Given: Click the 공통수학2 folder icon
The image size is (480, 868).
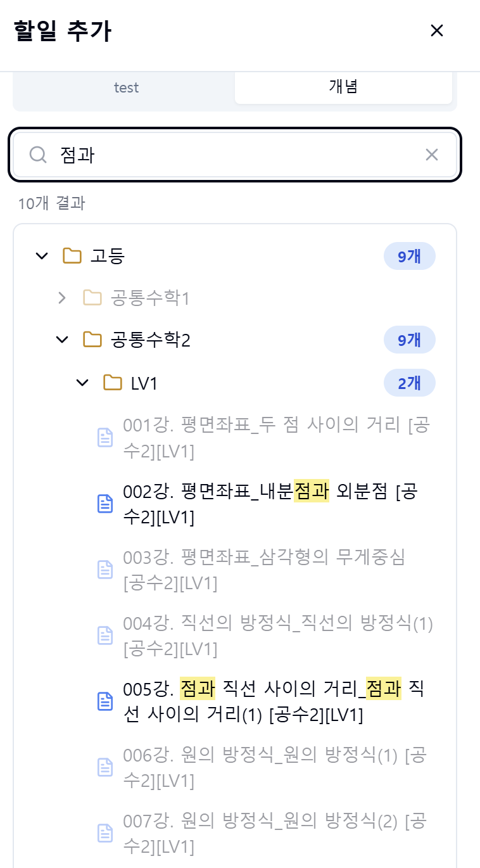Looking at the screenshot, I should (92, 340).
